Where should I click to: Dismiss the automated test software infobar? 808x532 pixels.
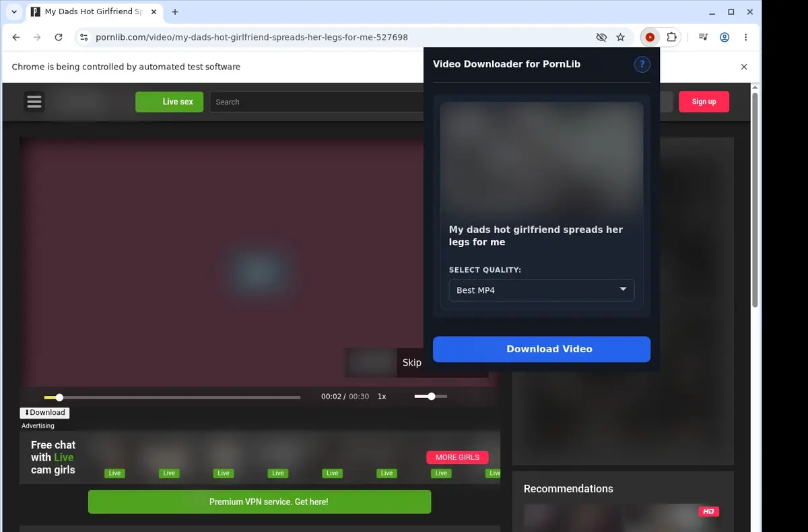coord(744,67)
